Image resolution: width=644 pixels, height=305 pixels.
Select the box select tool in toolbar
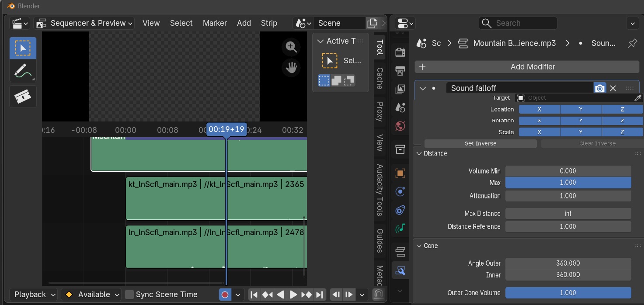tap(23, 48)
